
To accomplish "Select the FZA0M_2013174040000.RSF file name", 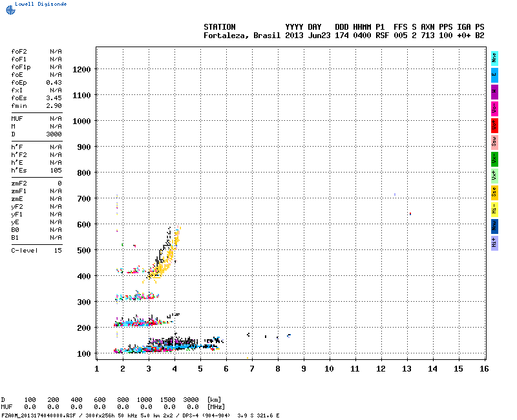I will point(39,415).
